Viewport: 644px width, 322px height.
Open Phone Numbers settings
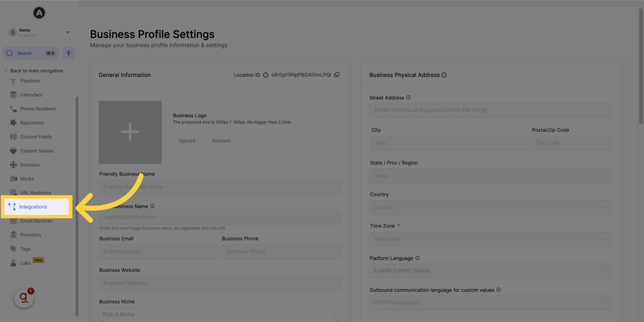[x=38, y=109]
